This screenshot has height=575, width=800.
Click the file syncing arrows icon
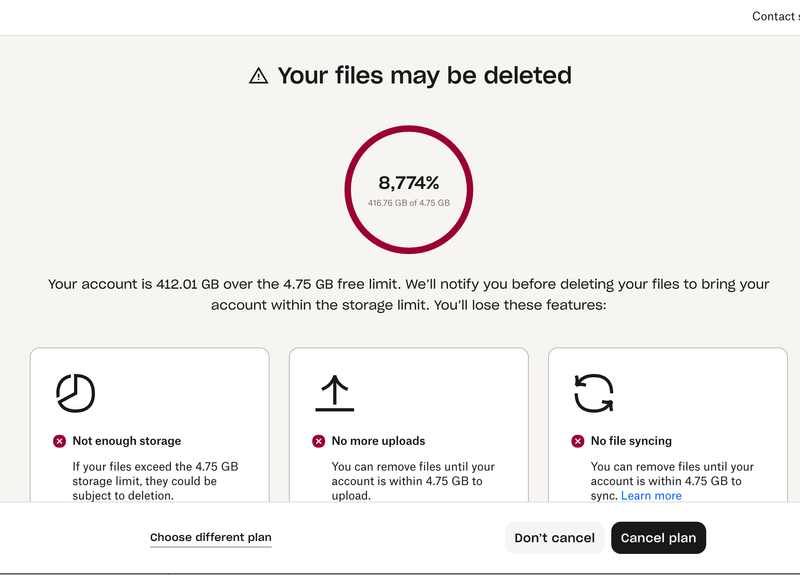coord(593,393)
